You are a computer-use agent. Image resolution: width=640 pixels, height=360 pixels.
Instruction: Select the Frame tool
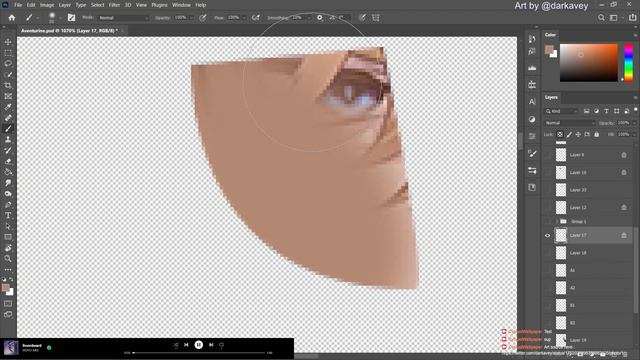[x=8, y=96]
